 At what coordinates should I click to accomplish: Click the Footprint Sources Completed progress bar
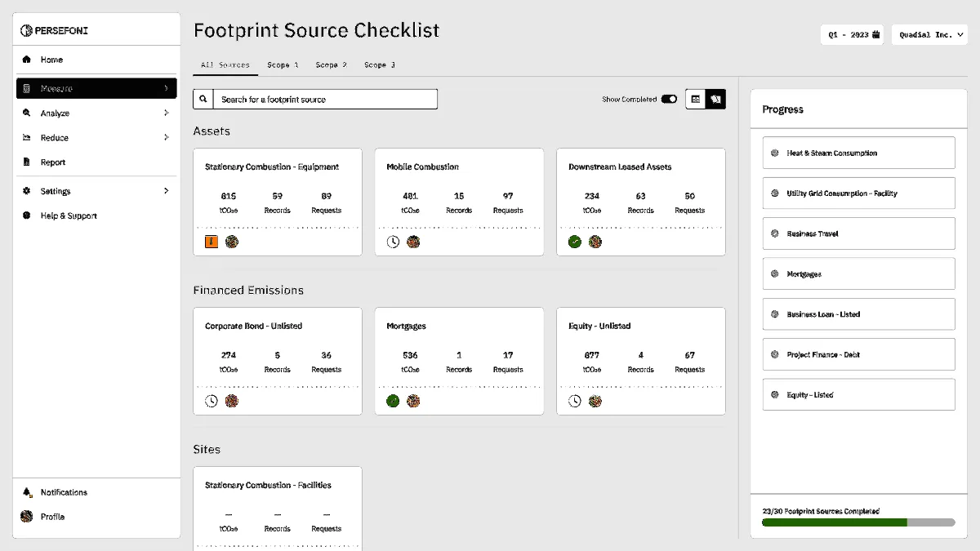point(858,522)
